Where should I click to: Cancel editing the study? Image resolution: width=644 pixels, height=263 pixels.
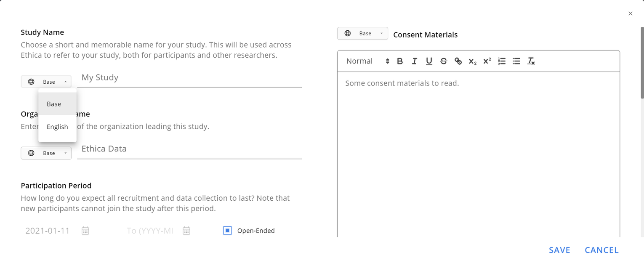pyautogui.click(x=601, y=250)
